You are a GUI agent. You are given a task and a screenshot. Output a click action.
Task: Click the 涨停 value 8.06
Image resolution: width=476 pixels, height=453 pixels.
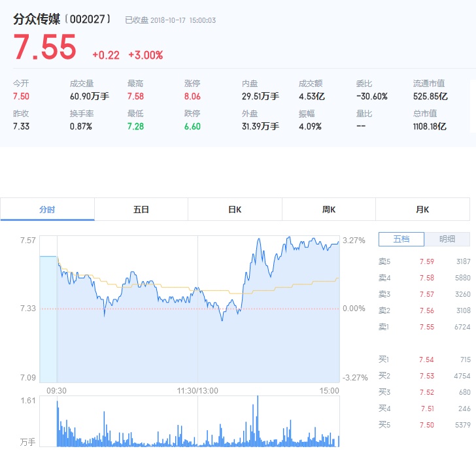pos(192,97)
